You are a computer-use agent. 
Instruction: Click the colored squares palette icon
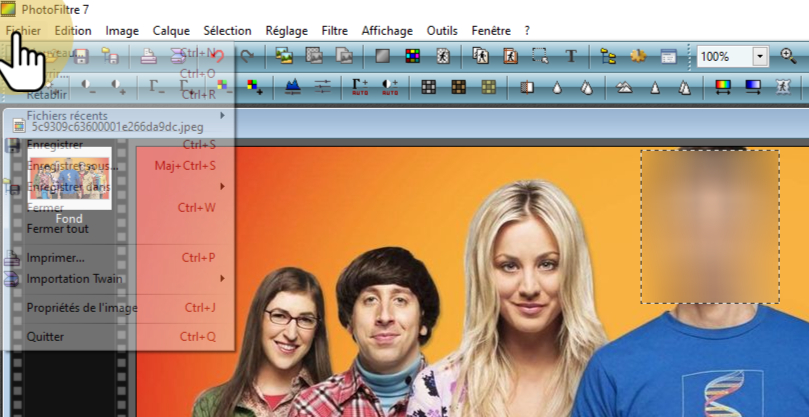coord(412,56)
